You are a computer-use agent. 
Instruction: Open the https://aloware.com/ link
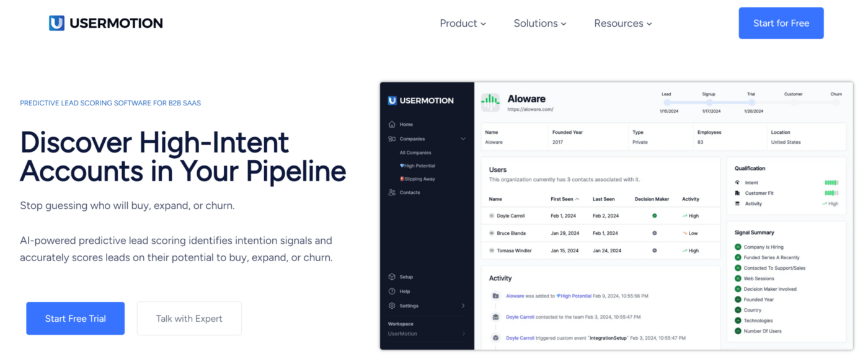530,109
